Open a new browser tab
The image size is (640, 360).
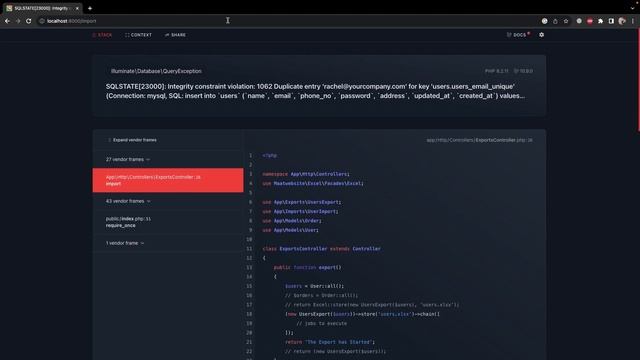[x=90, y=8]
